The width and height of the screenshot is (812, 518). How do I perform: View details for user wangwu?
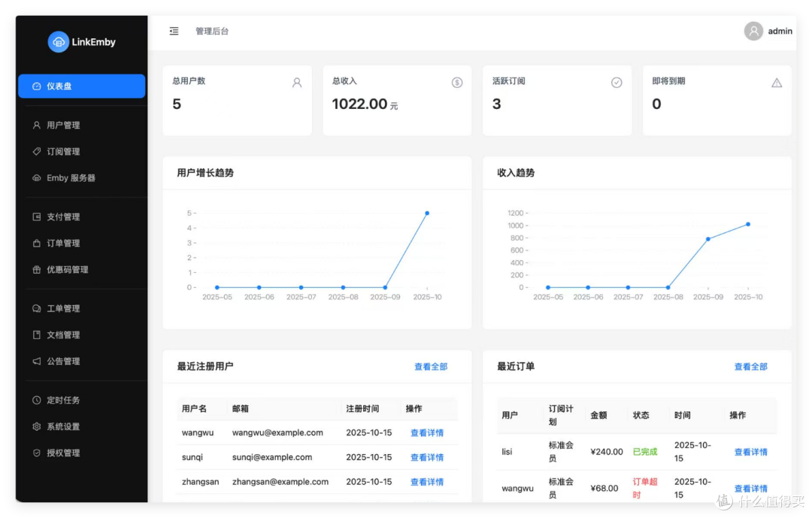click(x=427, y=432)
